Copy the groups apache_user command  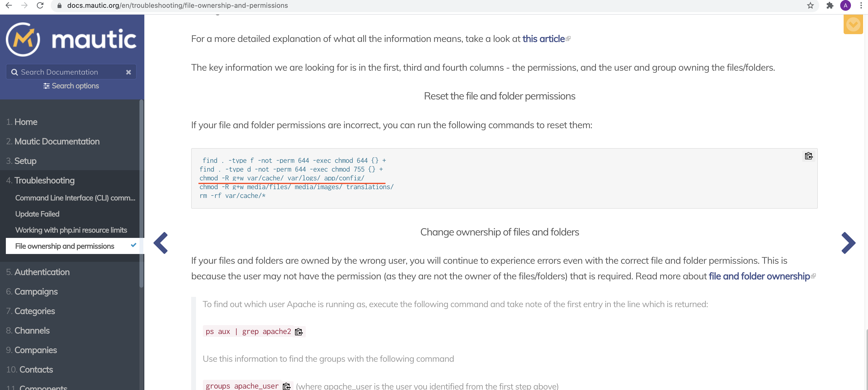(287, 386)
